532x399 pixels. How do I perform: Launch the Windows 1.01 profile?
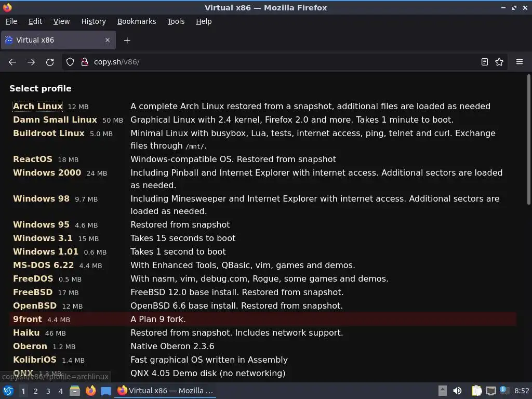click(46, 252)
